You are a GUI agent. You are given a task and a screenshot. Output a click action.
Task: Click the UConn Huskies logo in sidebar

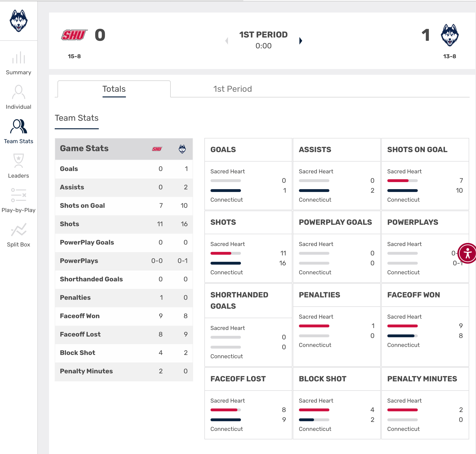coord(19,21)
